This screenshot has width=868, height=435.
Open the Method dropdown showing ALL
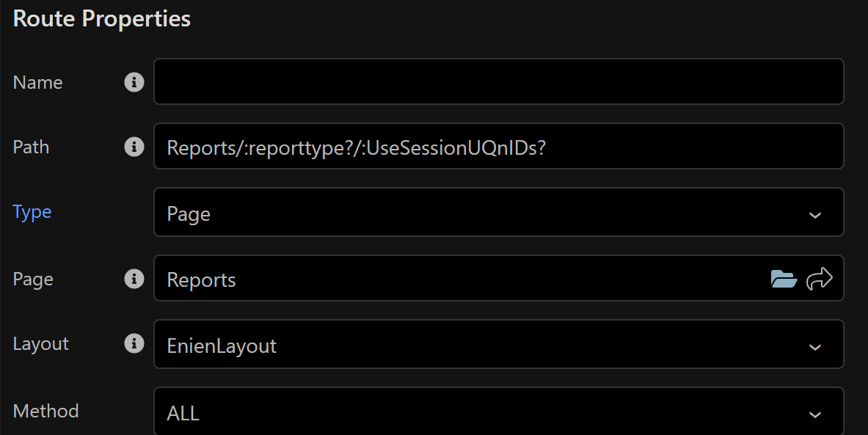point(814,414)
